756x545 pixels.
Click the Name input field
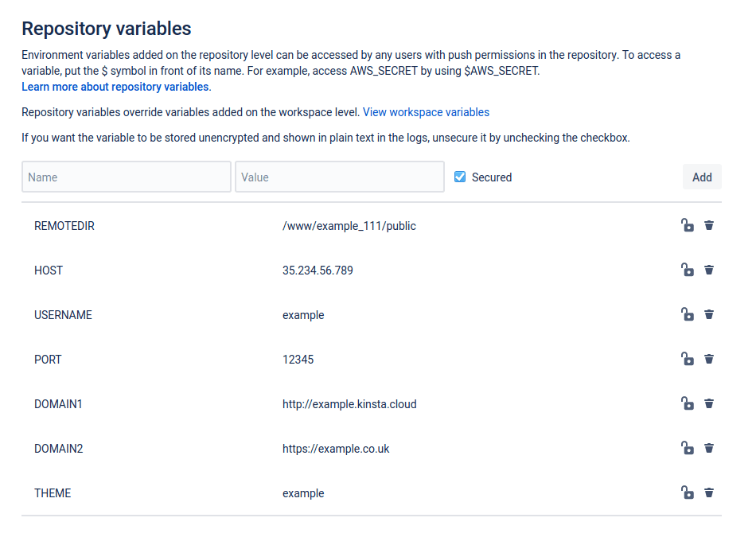coord(126,177)
